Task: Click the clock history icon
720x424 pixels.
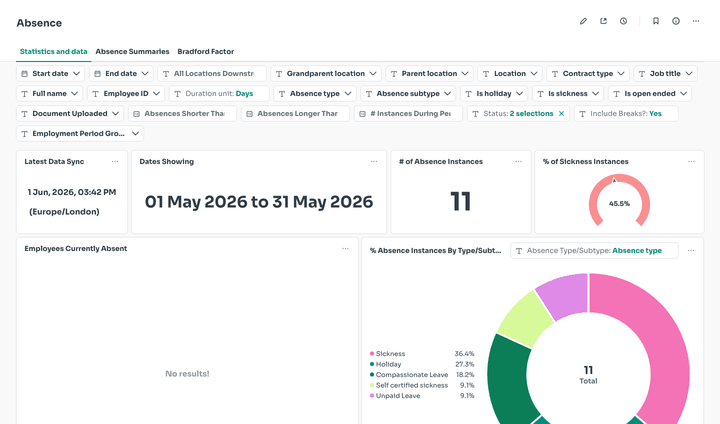Action: (x=624, y=21)
